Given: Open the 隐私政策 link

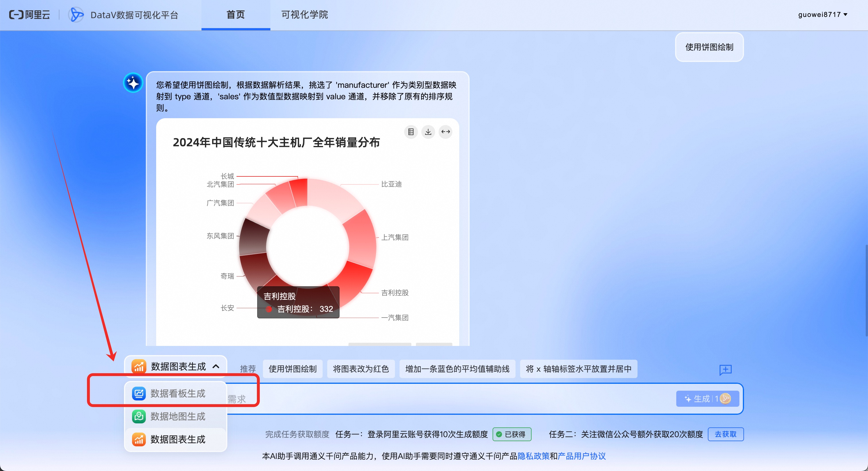Looking at the screenshot, I should coord(533,456).
